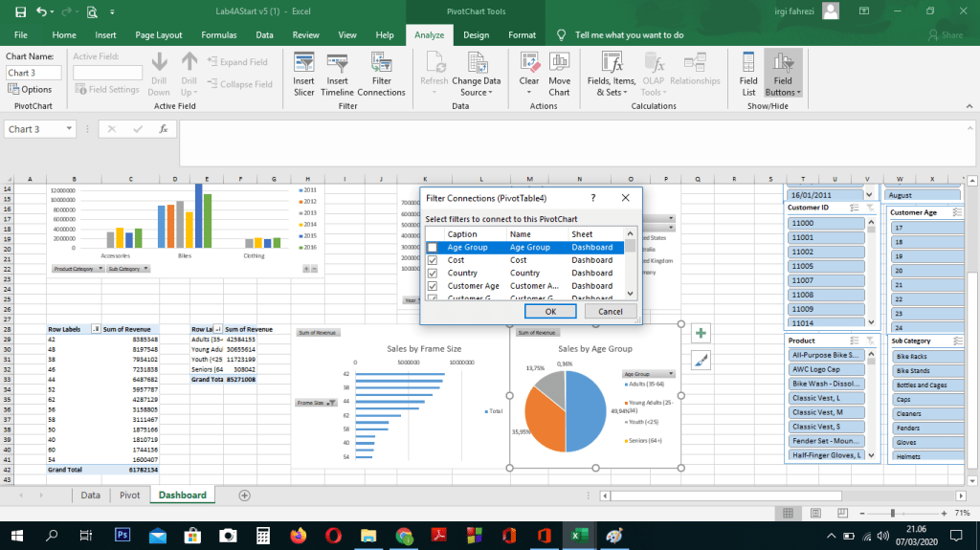Click the Insert Slicer icon

pos(303,74)
